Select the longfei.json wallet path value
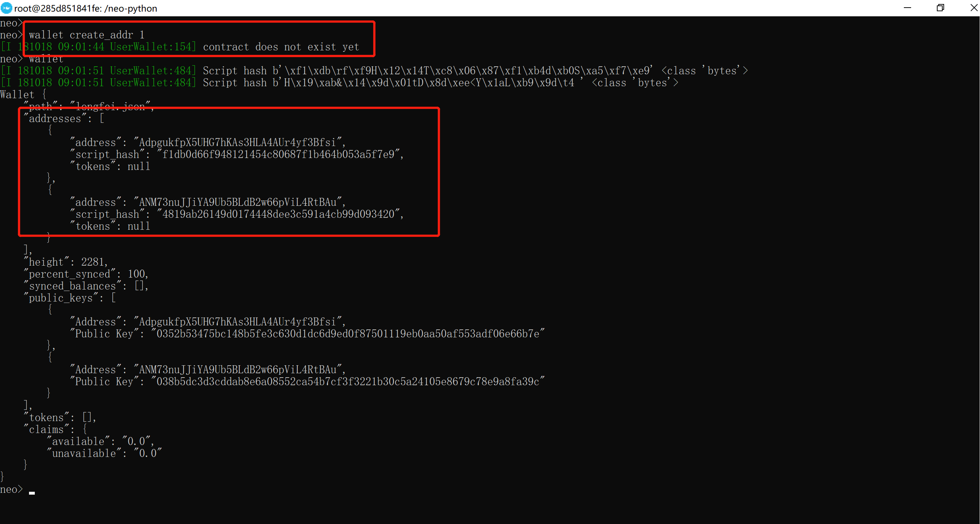Image resolution: width=980 pixels, height=524 pixels. coord(110,106)
